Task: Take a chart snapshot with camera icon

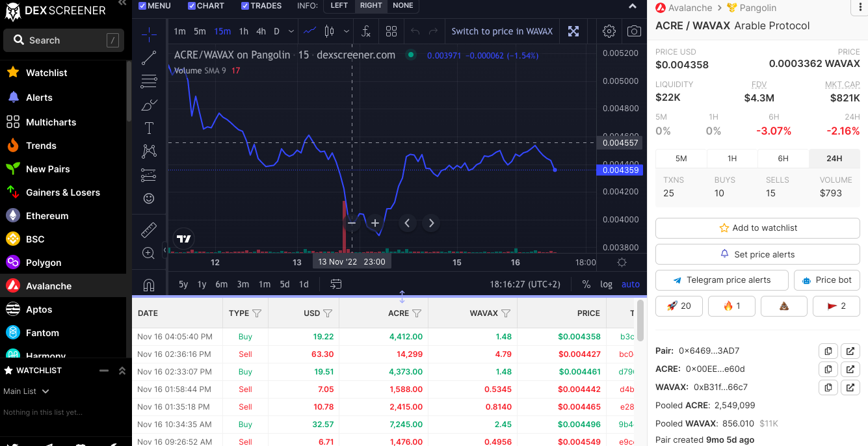Action: (x=633, y=31)
